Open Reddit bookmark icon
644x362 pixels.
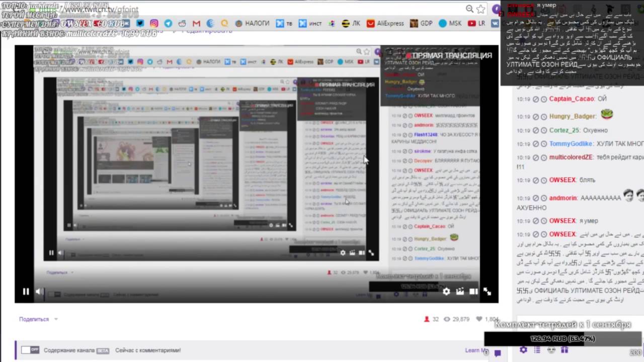pos(182,23)
